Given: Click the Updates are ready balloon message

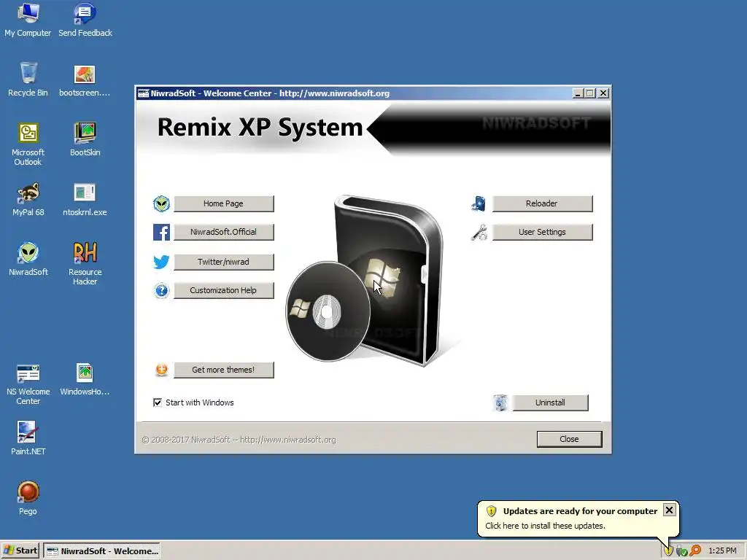Looking at the screenshot, I should (580, 511).
